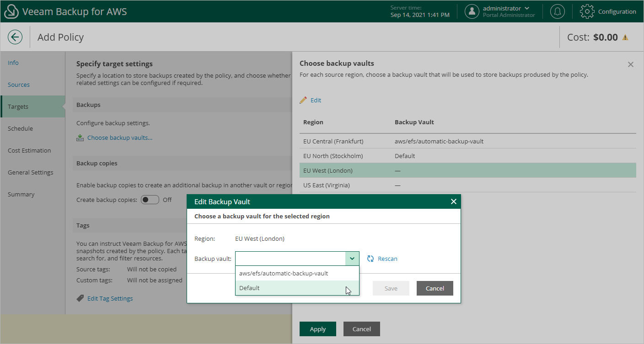Click Default cell in Stockholm row

point(405,156)
